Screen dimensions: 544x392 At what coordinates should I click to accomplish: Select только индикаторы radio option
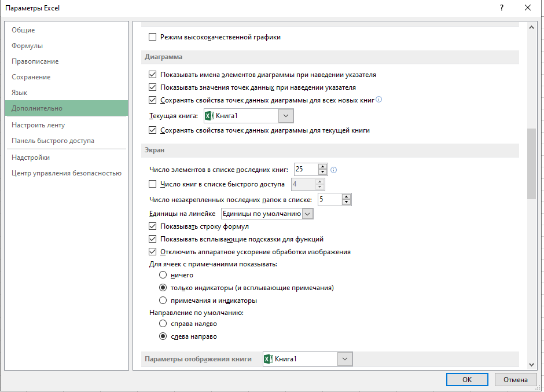pos(163,288)
